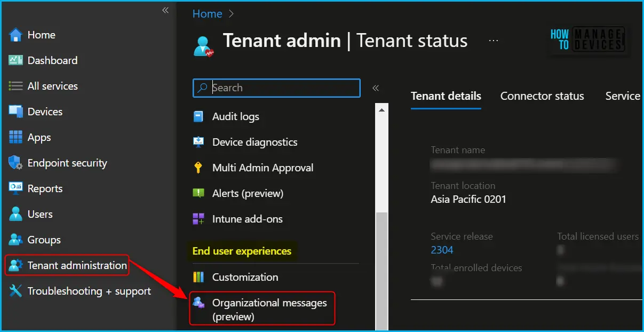Open Dashboard in the sidebar
The height and width of the screenshot is (332, 644).
pyautogui.click(x=52, y=60)
